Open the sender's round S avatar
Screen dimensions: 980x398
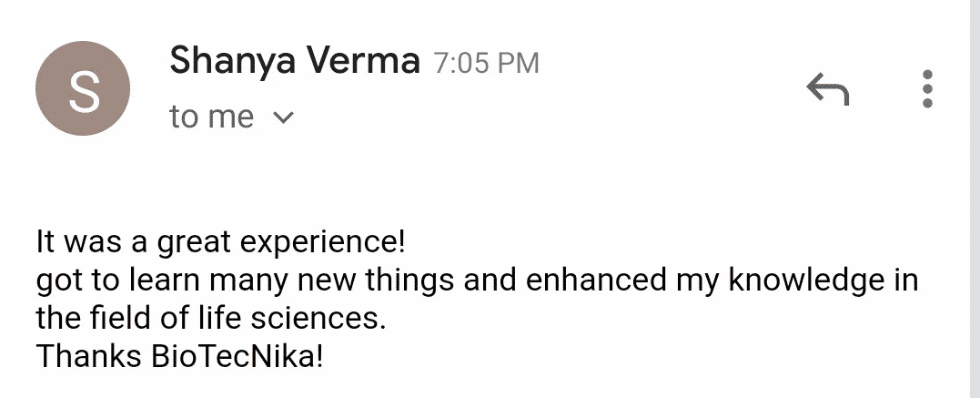click(83, 88)
